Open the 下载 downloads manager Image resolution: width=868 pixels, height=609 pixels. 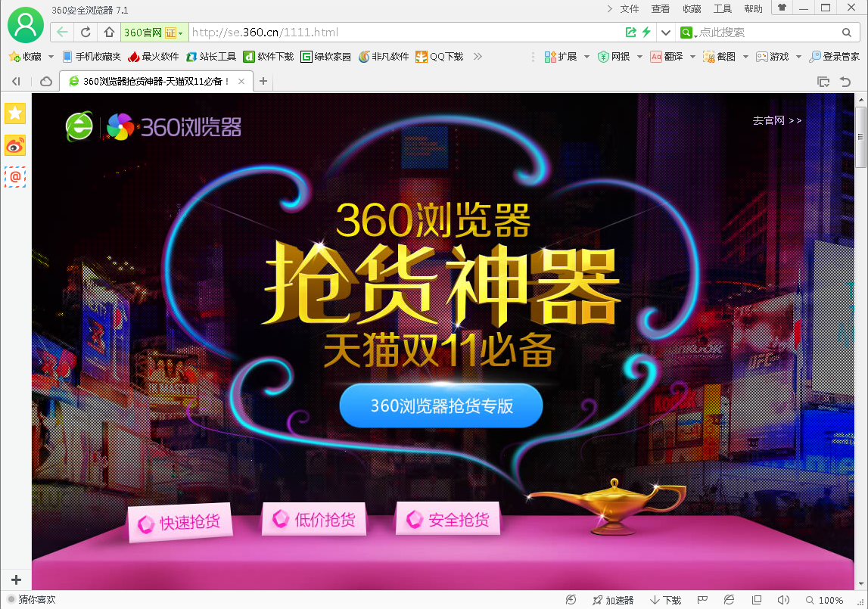664,599
